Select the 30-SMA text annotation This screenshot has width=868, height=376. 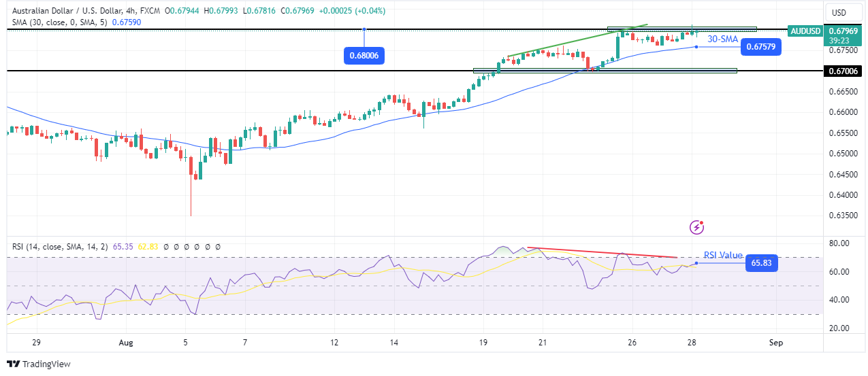tap(723, 39)
